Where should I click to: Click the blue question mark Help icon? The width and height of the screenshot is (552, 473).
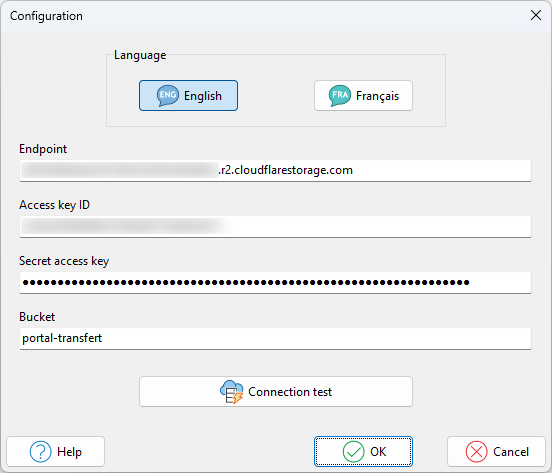(x=40, y=452)
